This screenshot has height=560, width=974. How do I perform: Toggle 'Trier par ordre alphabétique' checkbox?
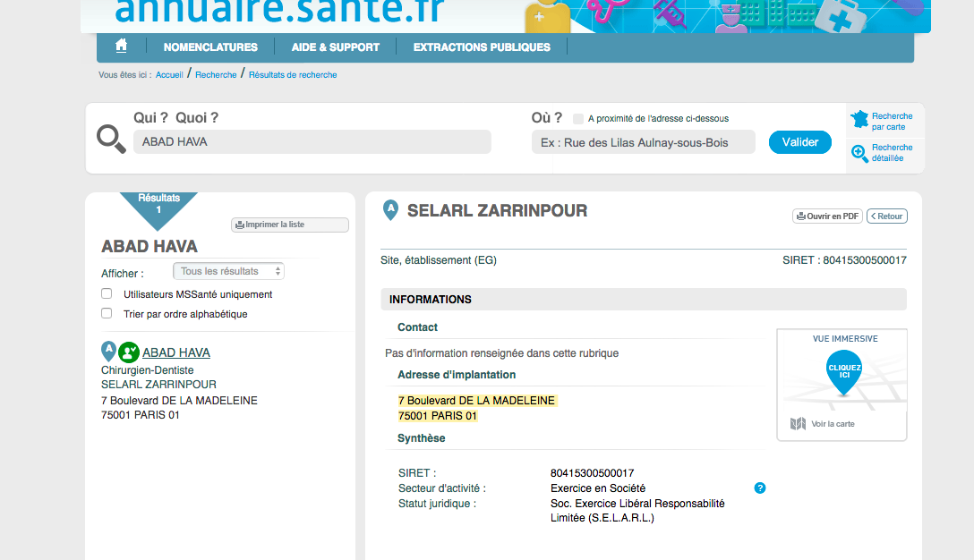[107, 313]
